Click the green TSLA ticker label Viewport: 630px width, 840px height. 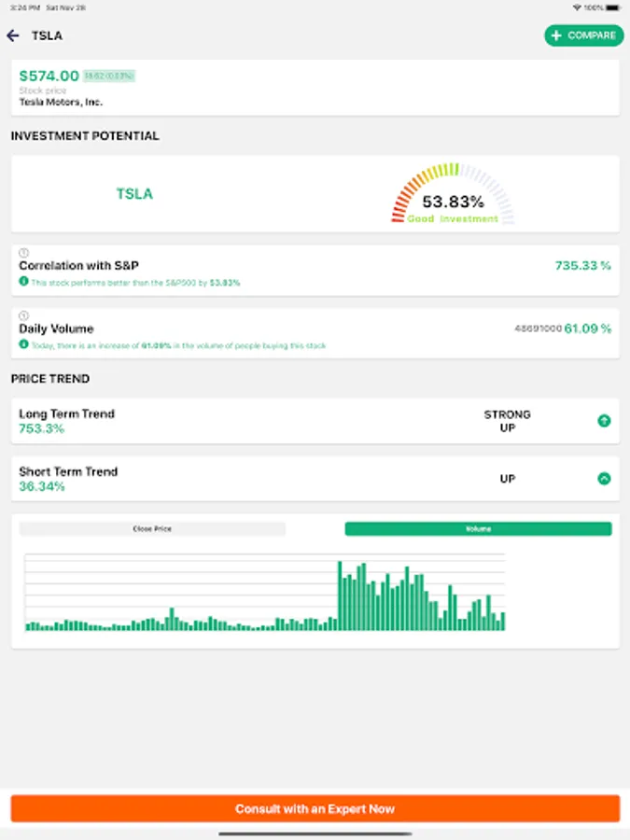pos(134,193)
